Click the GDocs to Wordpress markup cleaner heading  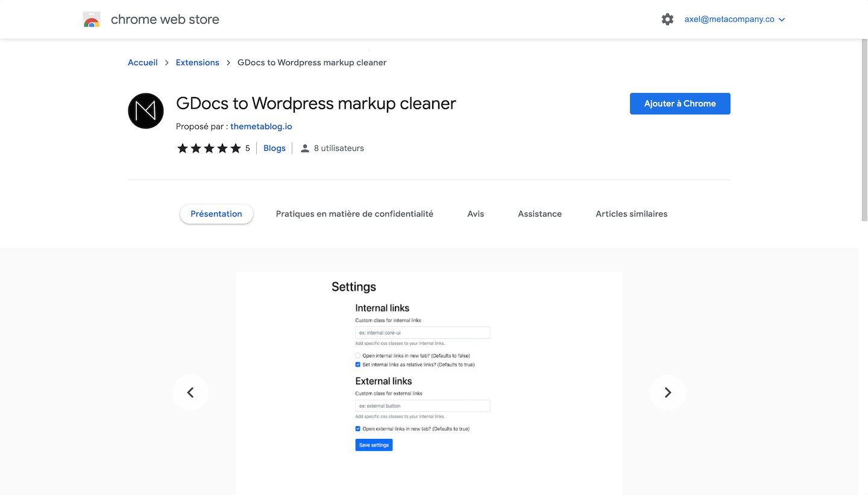[x=316, y=104]
